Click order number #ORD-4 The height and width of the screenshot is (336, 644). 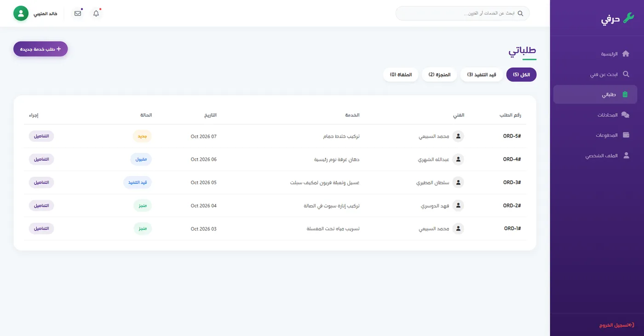[512, 159]
